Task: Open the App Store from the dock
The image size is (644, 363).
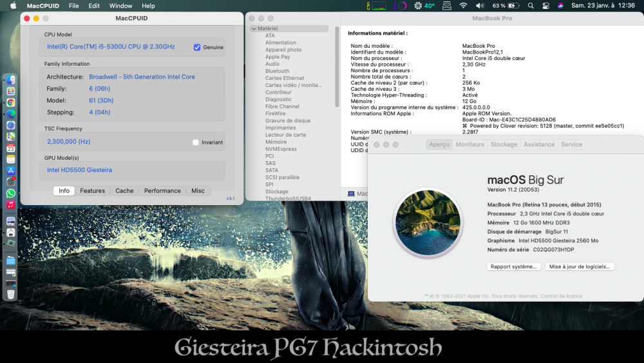Action: click(x=11, y=171)
